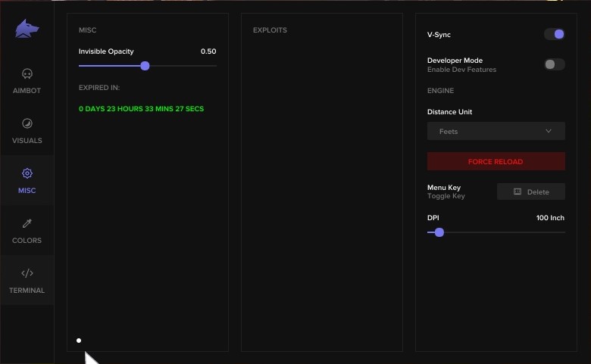Click the expiry countdown timer text
This screenshot has height=364, width=591.
pos(141,109)
